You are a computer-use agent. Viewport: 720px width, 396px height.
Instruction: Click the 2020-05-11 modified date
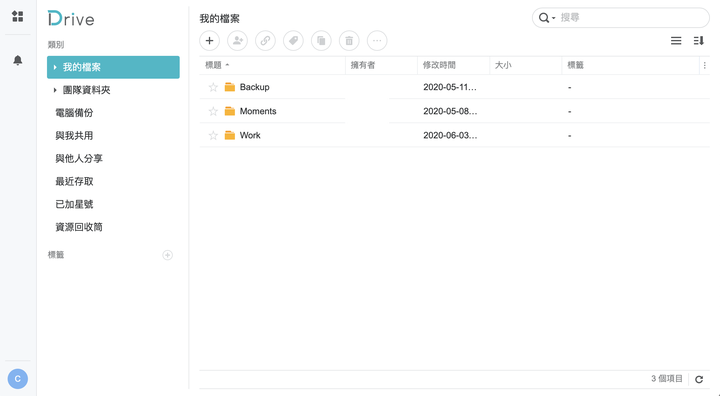(x=450, y=87)
